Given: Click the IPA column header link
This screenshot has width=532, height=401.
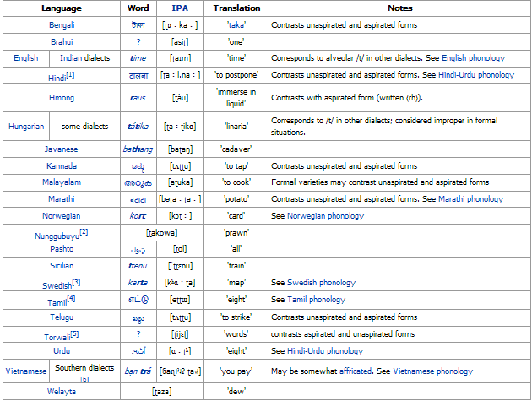Looking at the screenshot, I should click(180, 8).
